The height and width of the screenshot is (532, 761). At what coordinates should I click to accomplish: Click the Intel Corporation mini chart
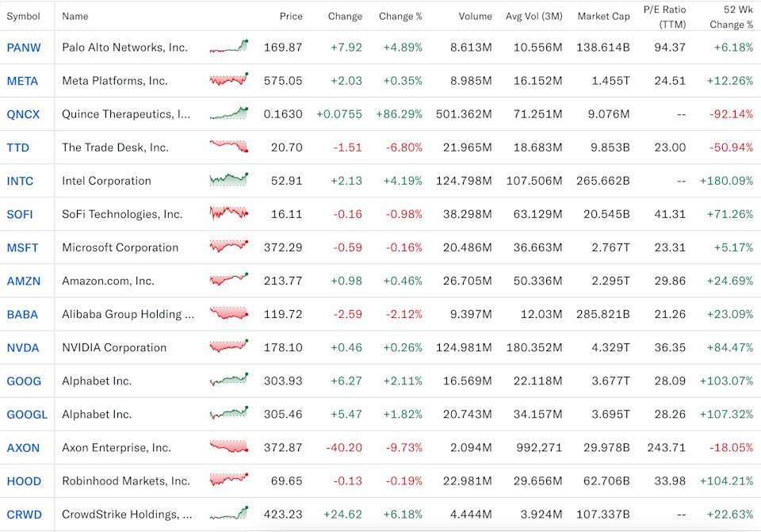pyautogui.click(x=229, y=180)
